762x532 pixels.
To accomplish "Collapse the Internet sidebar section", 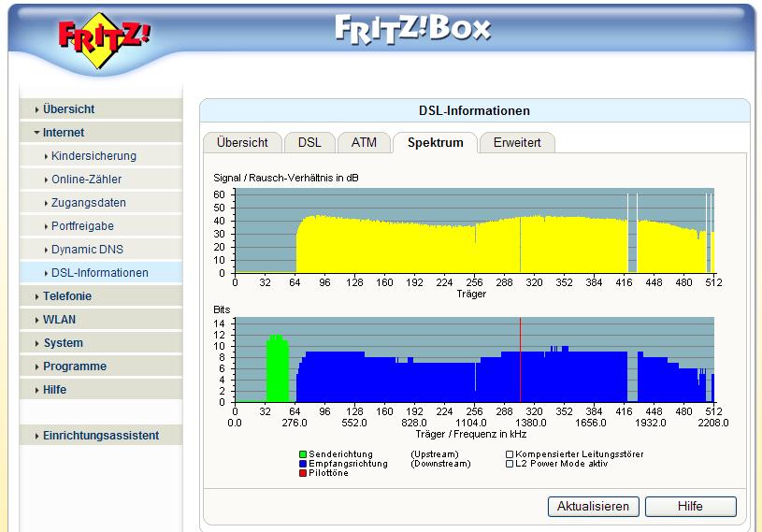I will click(x=63, y=133).
